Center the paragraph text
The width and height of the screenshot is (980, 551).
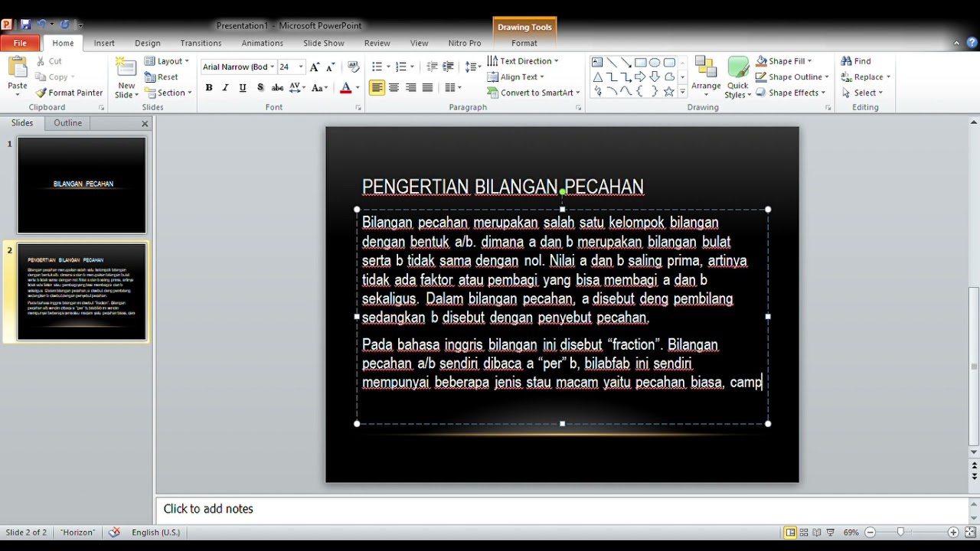click(x=394, y=88)
